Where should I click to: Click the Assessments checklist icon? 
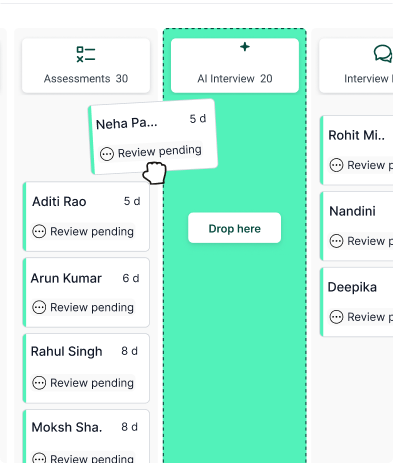click(x=86, y=54)
